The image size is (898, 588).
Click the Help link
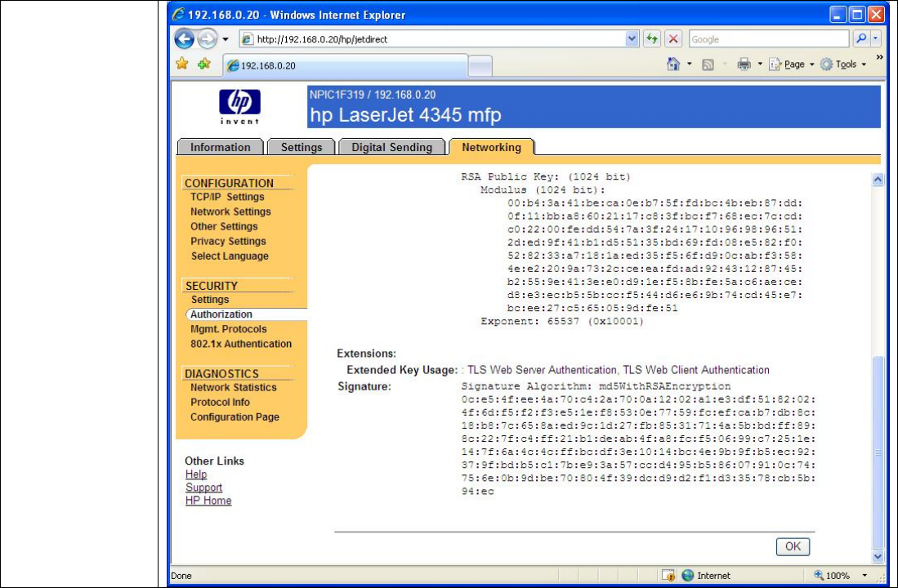[x=196, y=474]
